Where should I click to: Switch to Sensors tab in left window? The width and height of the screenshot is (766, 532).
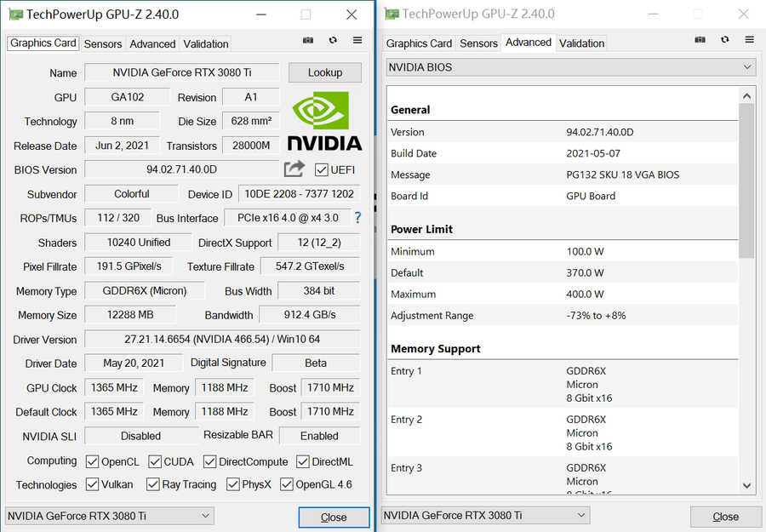pos(103,43)
